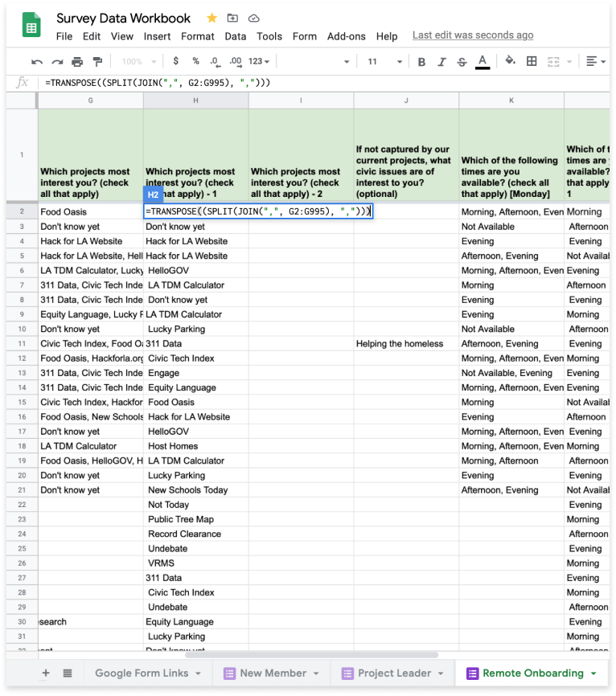Format as currency with dollar icon
The width and height of the screenshot is (616, 696).
[x=176, y=62]
